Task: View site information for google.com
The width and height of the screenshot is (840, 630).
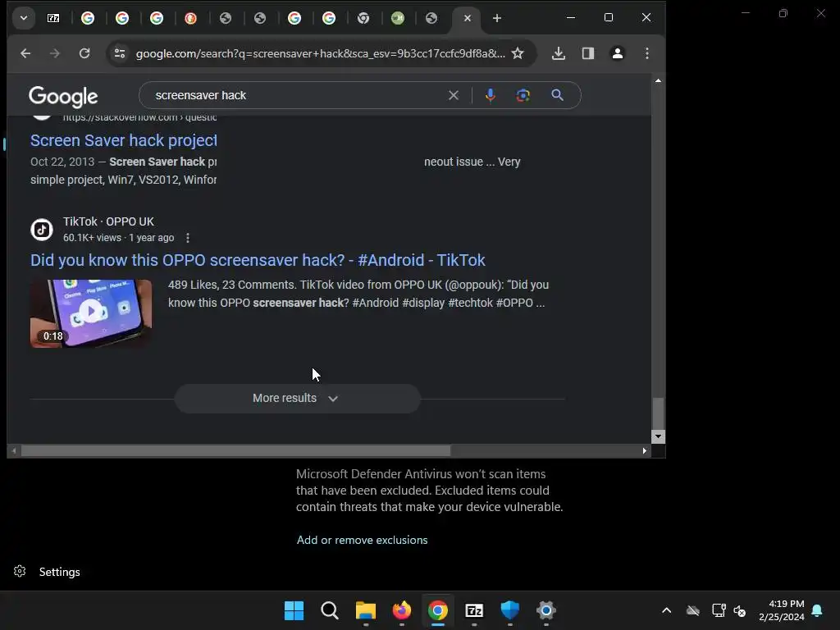Action: pyautogui.click(x=120, y=53)
